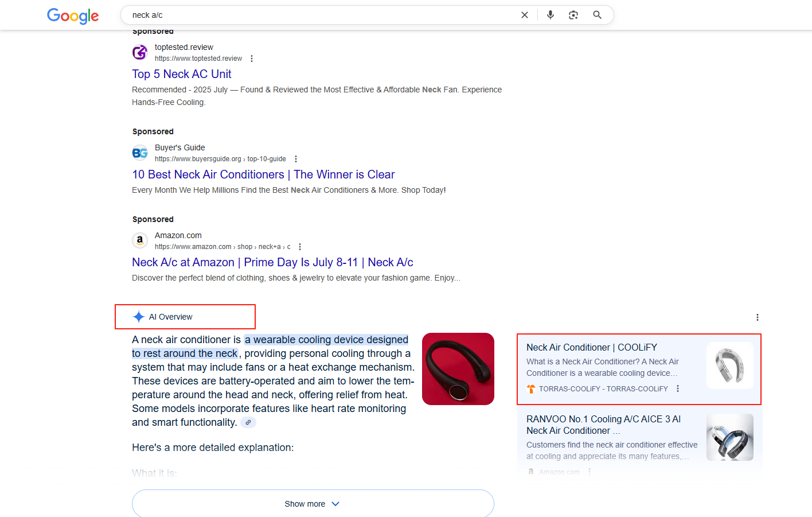812x517 pixels.
Task: Click the AI Overview sparkle icon
Action: coord(138,316)
